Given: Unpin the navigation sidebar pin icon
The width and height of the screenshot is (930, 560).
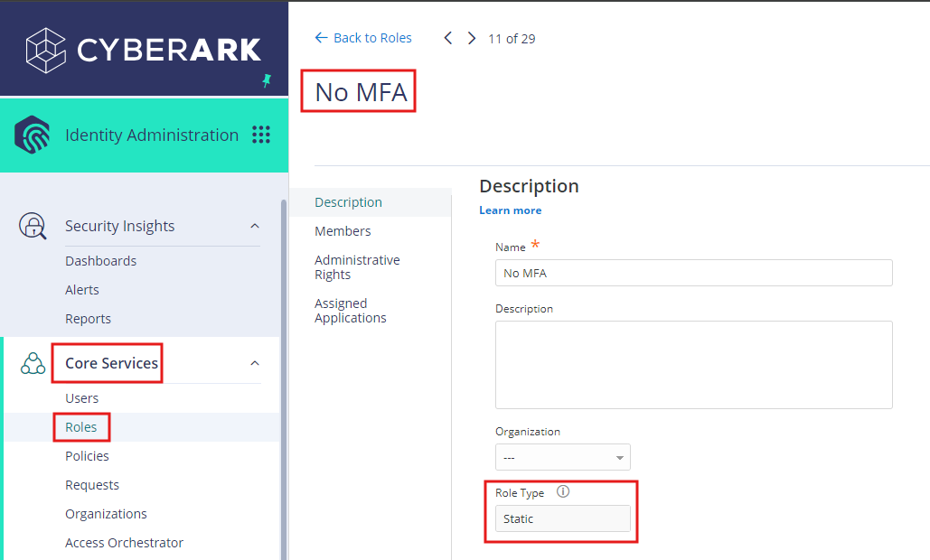Looking at the screenshot, I should (x=268, y=82).
